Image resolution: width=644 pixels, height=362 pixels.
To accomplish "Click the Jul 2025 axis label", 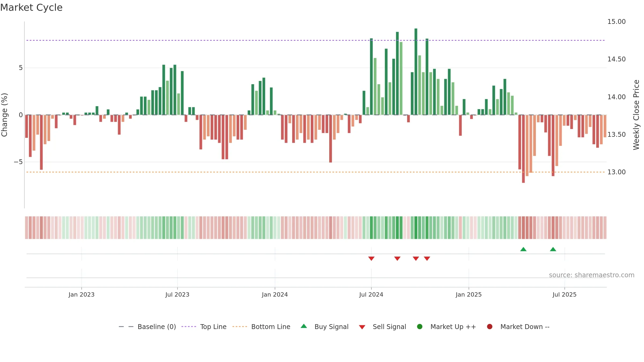I will tap(565, 295).
